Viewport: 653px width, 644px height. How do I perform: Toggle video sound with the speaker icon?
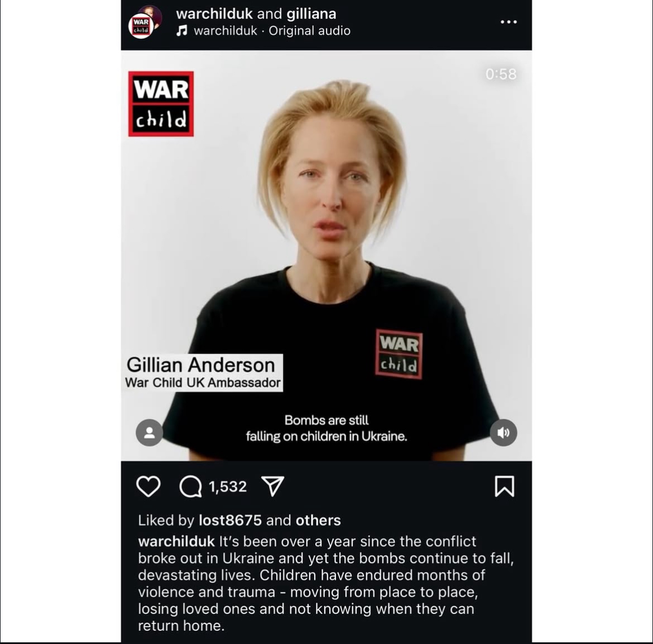tap(503, 432)
